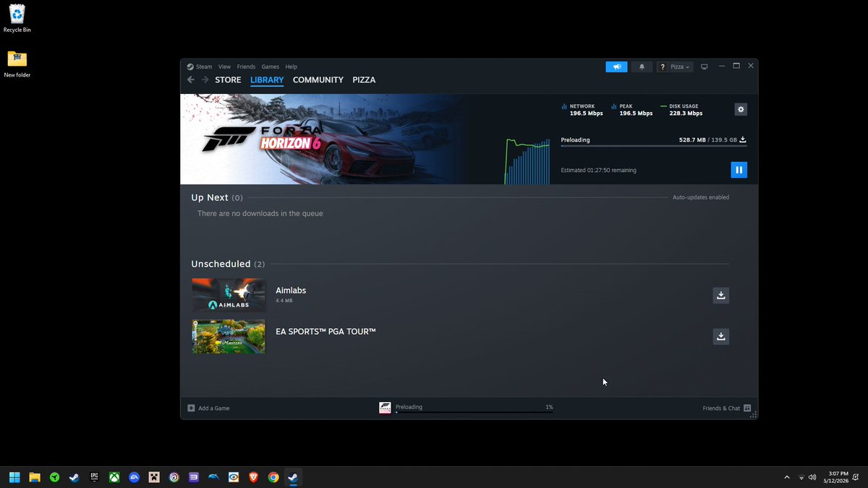Pause the Forza Horizon 6 preload
The height and width of the screenshot is (488, 868).
coord(739,170)
